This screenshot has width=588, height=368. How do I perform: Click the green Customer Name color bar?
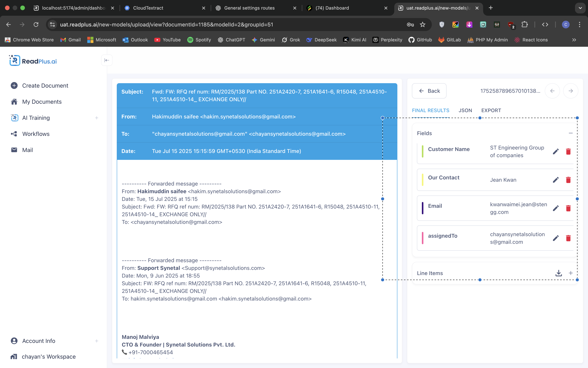tap(423, 151)
